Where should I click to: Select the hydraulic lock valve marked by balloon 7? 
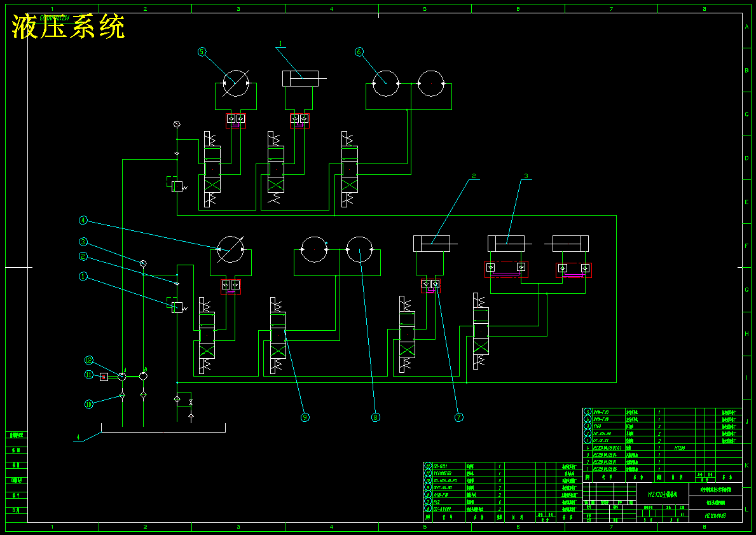click(430, 284)
